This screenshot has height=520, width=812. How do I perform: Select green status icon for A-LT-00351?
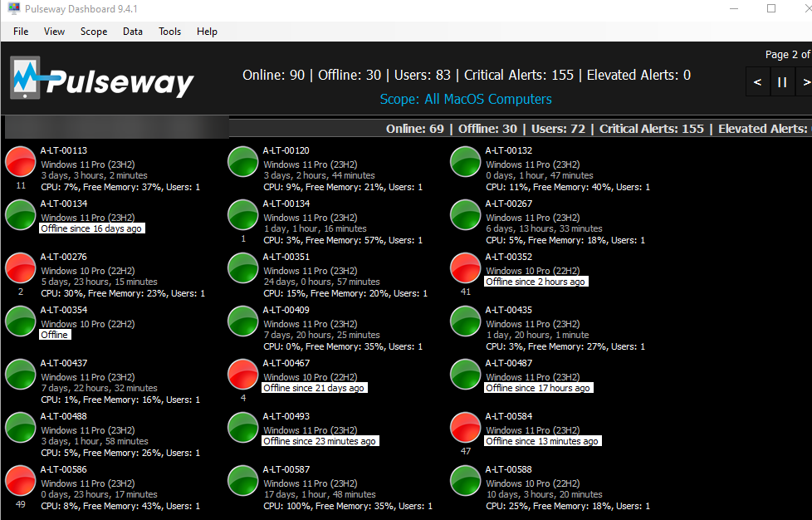coord(243,267)
